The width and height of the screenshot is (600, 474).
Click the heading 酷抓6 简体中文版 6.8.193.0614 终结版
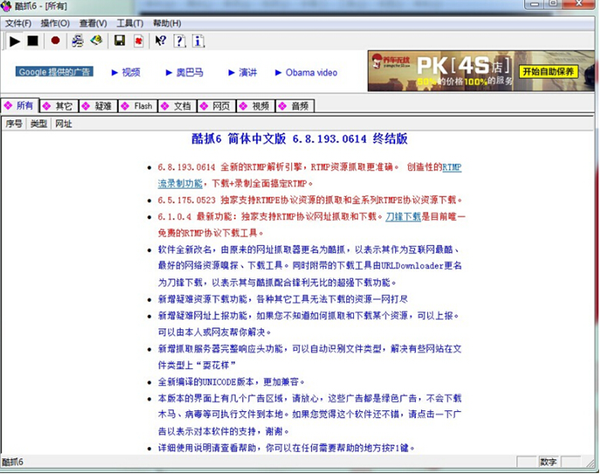(300, 139)
